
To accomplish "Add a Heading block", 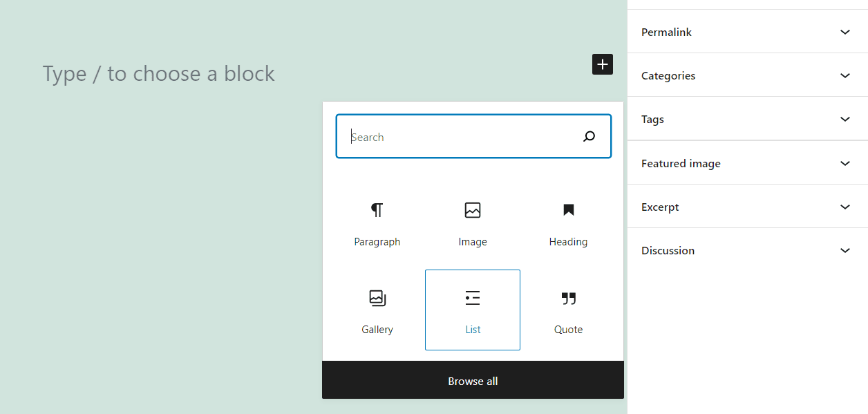I will [x=568, y=223].
